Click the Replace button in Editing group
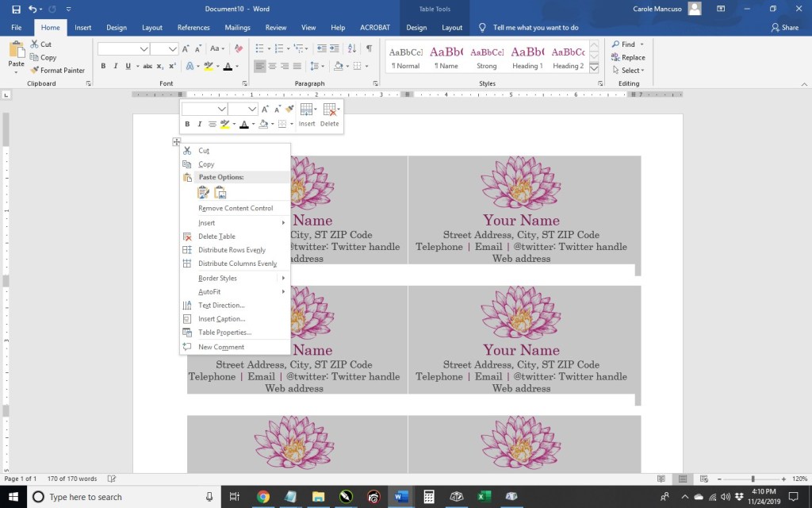This screenshot has height=508, width=812. [628, 57]
